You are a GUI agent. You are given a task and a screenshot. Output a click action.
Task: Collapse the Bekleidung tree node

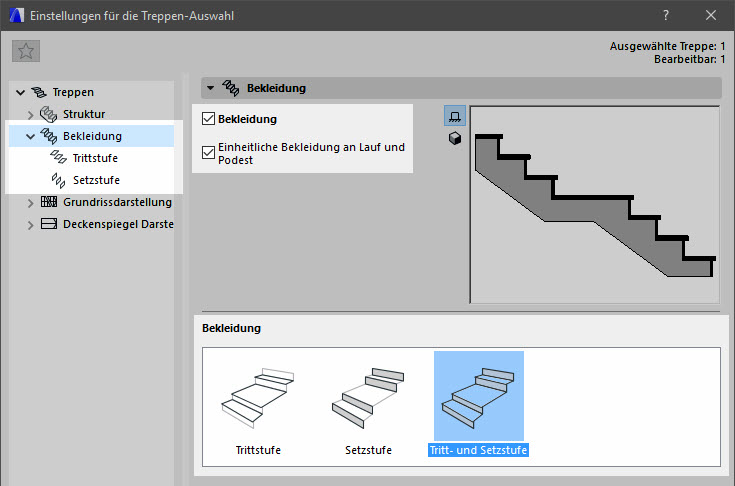(x=30, y=136)
